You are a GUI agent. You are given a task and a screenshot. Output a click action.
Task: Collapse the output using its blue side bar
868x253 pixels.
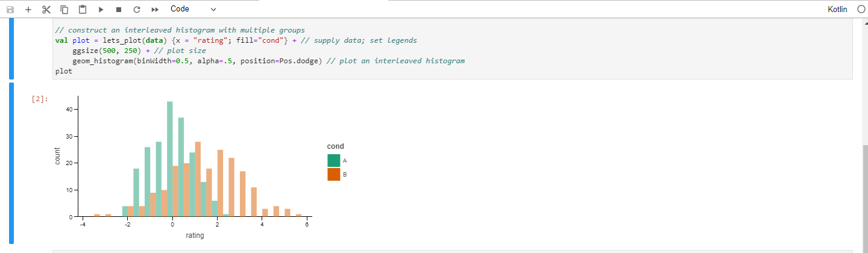pyautogui.click(x=11, y=163)
